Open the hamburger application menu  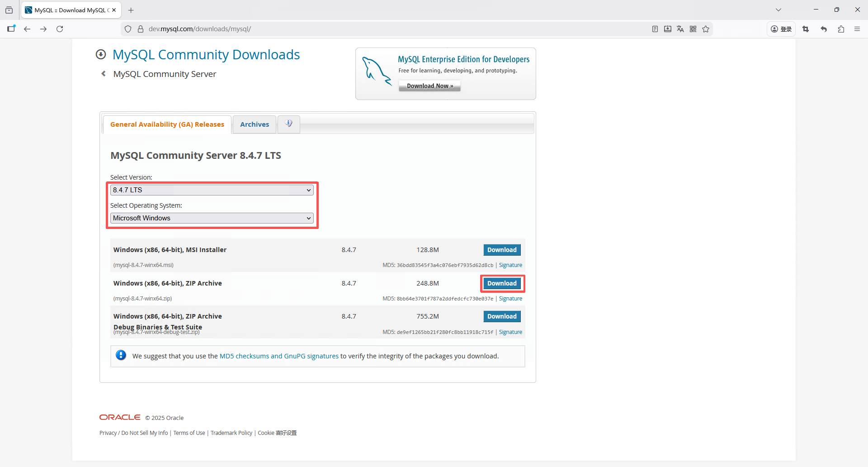tap(857, 29)
